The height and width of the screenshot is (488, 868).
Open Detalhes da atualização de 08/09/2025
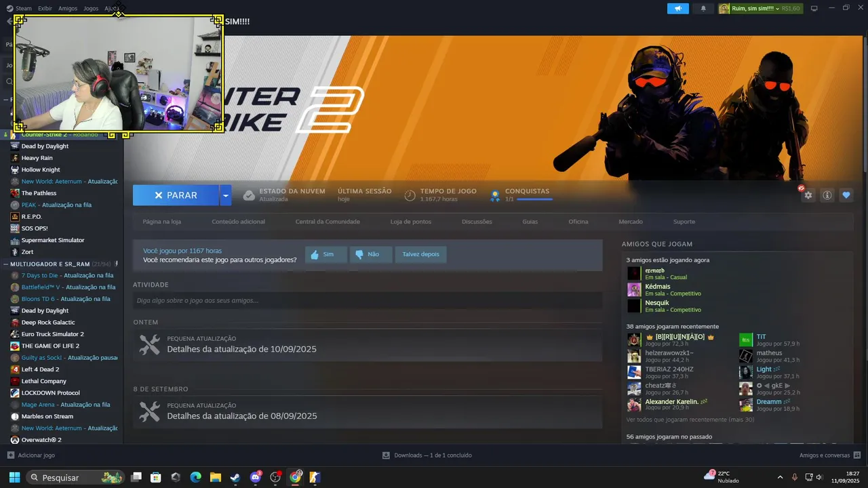click(241, 416)
